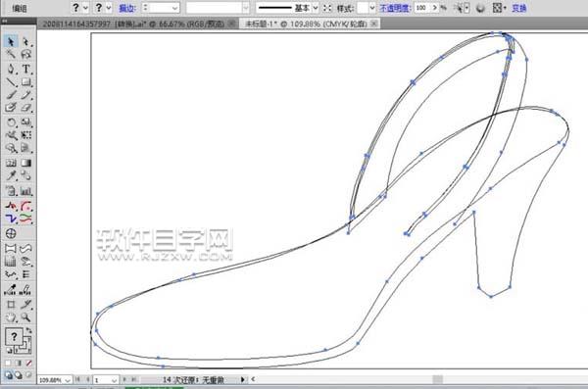The width and height of the screenshot is (588, 389).
Task: Swap fill and stroke colors
Action: coord(28,331)
